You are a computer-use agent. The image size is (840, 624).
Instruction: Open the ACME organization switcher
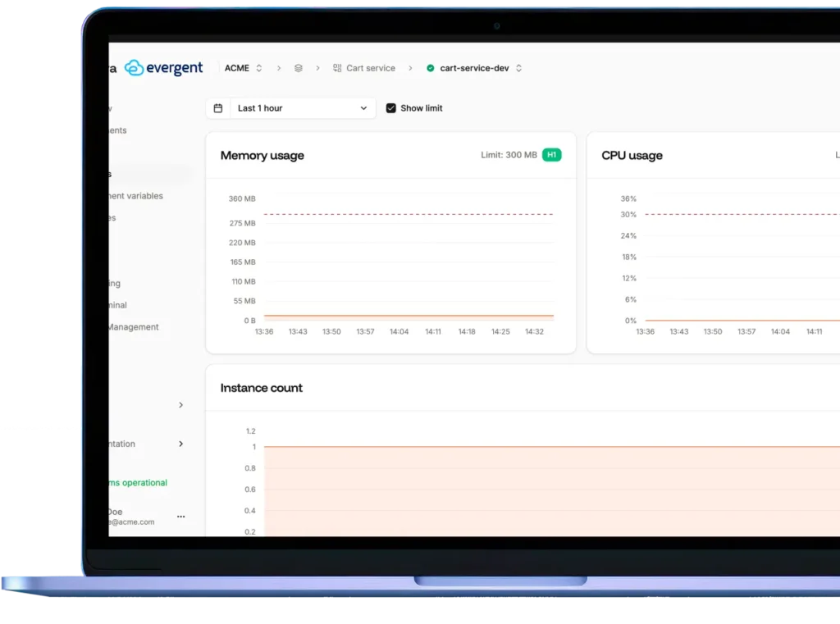tap(244, 68)
